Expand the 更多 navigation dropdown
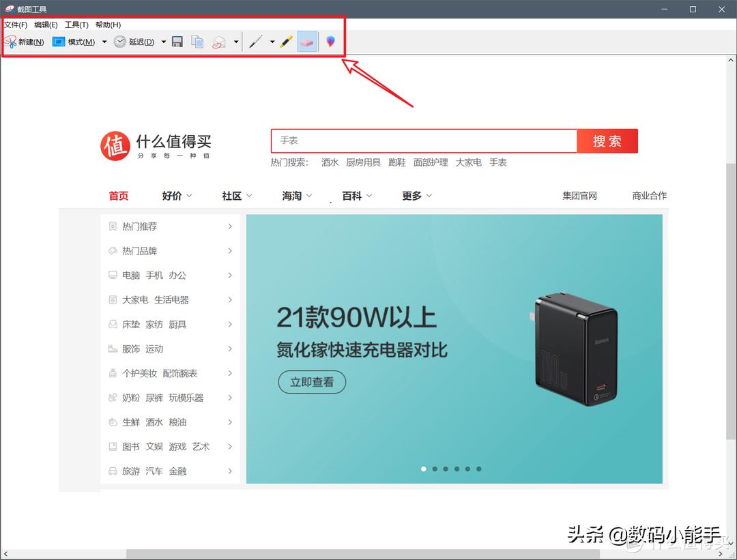Image resolution: width=737 pixels, height=560 pixels. click(416, 196)
